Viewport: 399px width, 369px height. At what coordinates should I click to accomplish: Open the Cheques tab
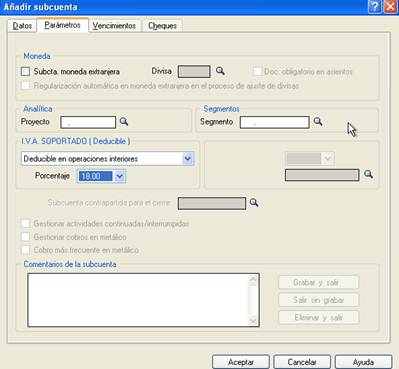(x=163, y=26)
